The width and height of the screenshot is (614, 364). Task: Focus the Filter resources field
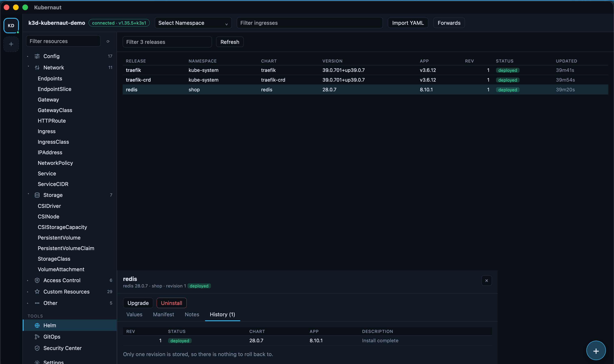[63, 41]
